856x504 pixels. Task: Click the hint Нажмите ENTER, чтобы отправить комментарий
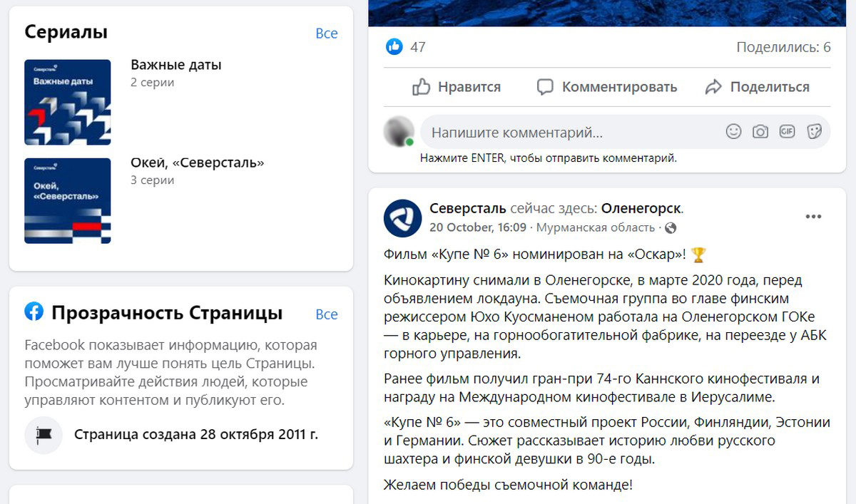[549, 158]
